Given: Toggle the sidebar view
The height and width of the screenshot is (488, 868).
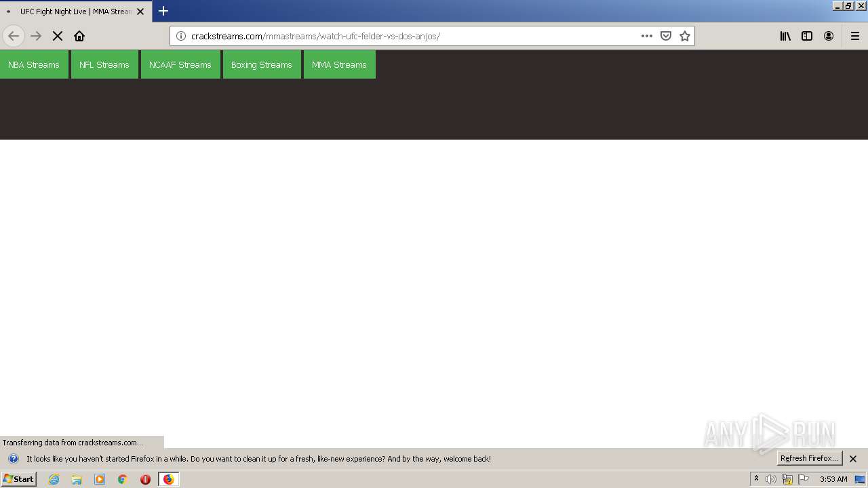Looking at the screenshot, I should point(807,36).
